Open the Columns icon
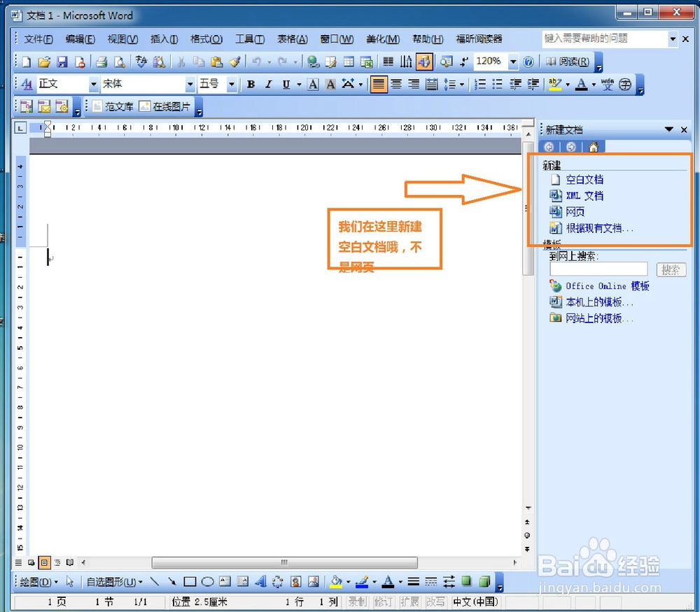The image size is (700, 612). (388, 62)
